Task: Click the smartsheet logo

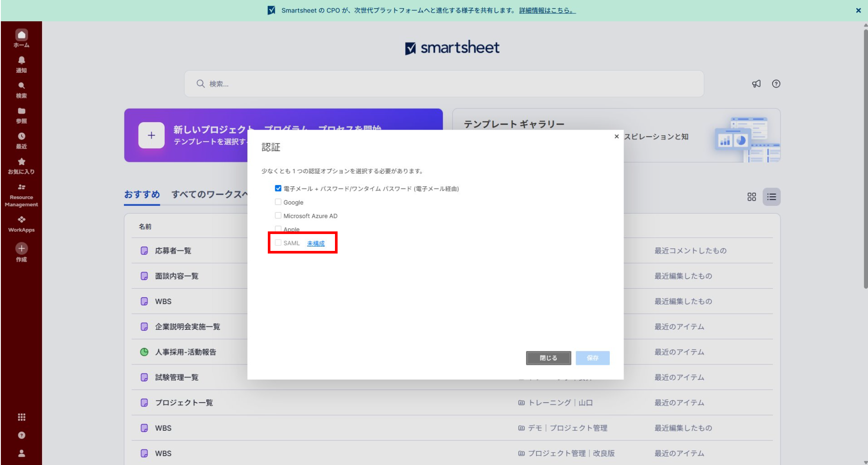Action: tap(452, 48)
